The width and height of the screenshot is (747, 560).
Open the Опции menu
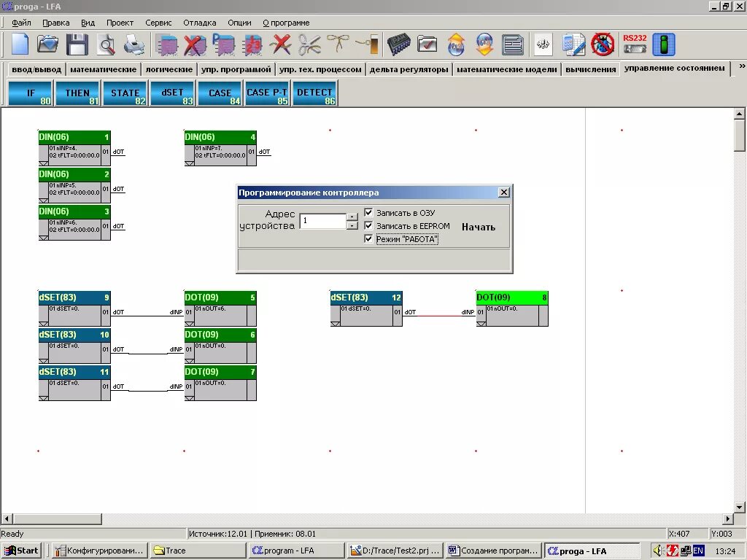(239, 23)
